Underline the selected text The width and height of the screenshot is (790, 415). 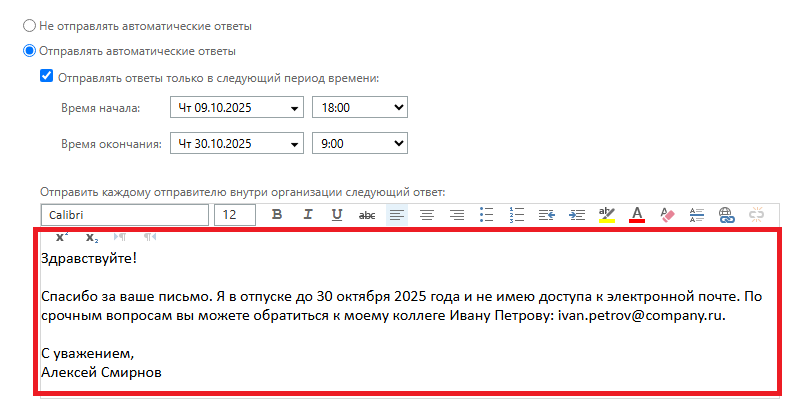[337, 215]
